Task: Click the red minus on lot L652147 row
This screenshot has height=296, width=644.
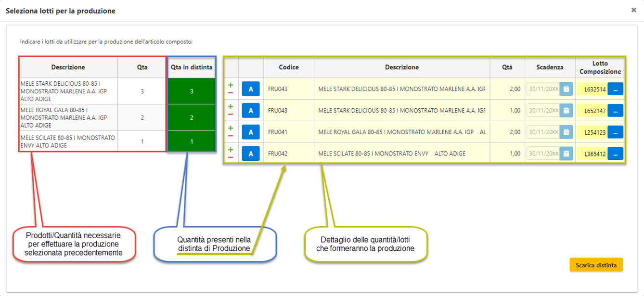Action: coord(231,115)
